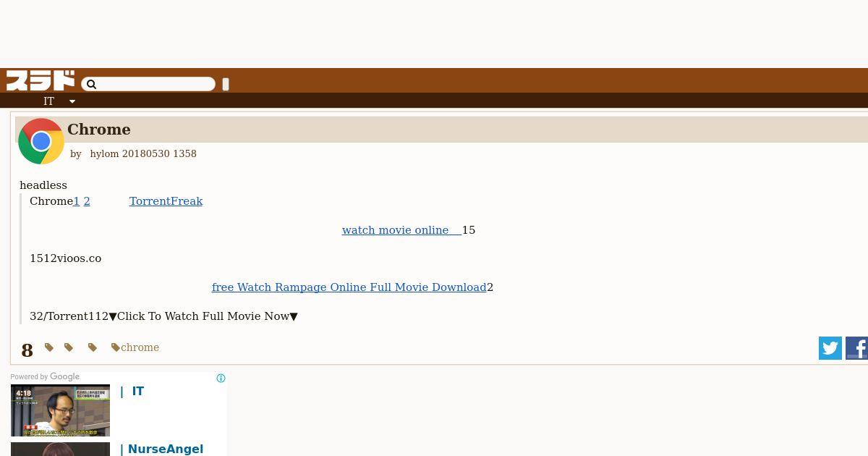This screenshot has height=456, width=868.
Task: Click the search magnifier icon
Action: pos(91,85)
